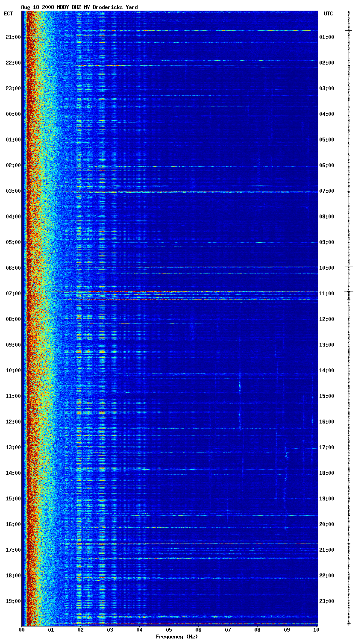Click the title 'Aug 18 2008 MBBY BHZ MV Brodericks Yard'
This screenshot has width=364, height=641.
(x=79, y=7)
